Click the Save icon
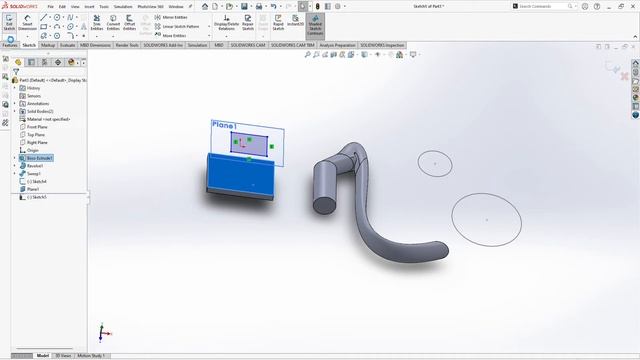Screen dimensions: 640x360 tap(244, 7)
